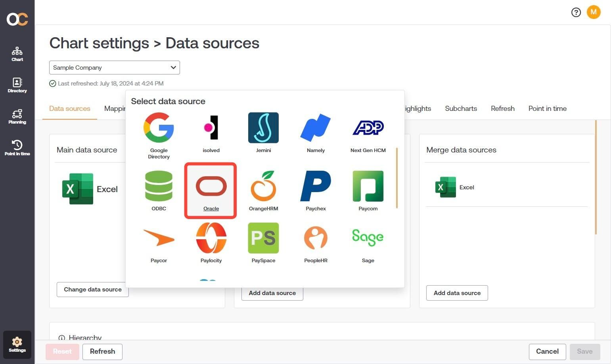611x364 pixels.
Task: Click Add data source under Merge
Action: (457, 293)
